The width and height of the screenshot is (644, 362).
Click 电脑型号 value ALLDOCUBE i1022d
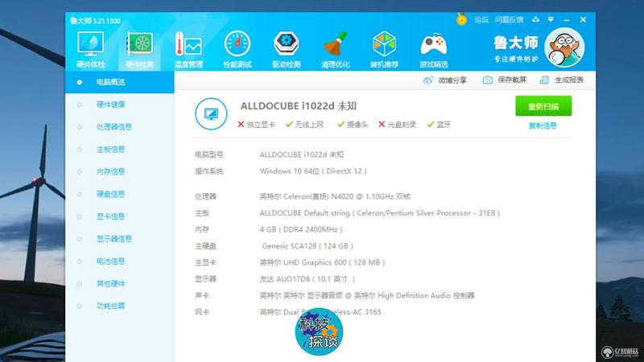(x=301, y=154)
